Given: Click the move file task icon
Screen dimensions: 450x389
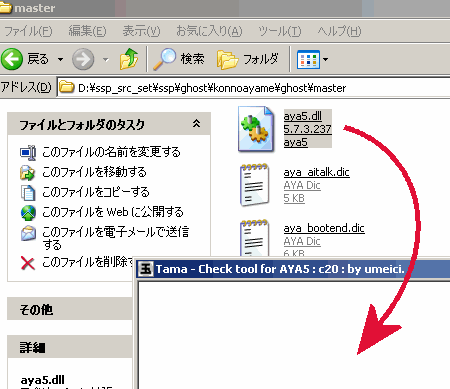Looking at the screenshot, I should click(28, 172).
